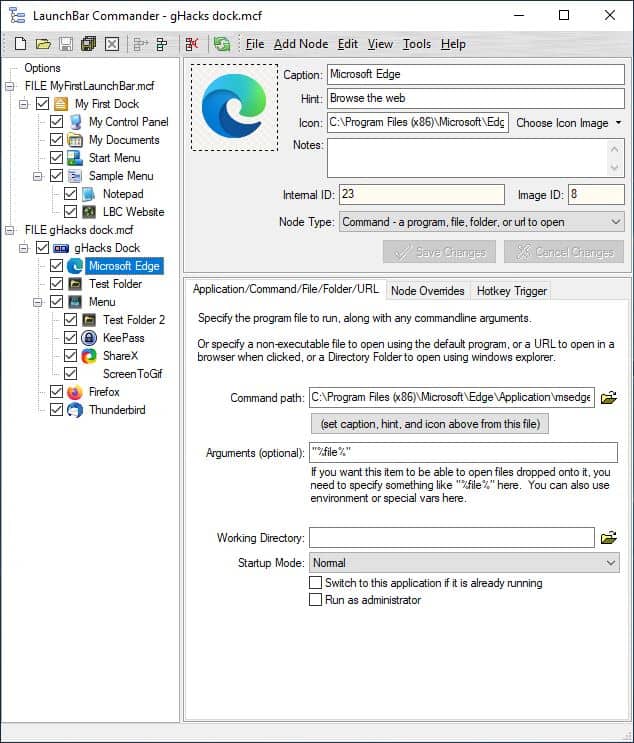Select KeePass in the tree
Screen dimensions: 634x743
pyautogui.click(x=123, y=338)
